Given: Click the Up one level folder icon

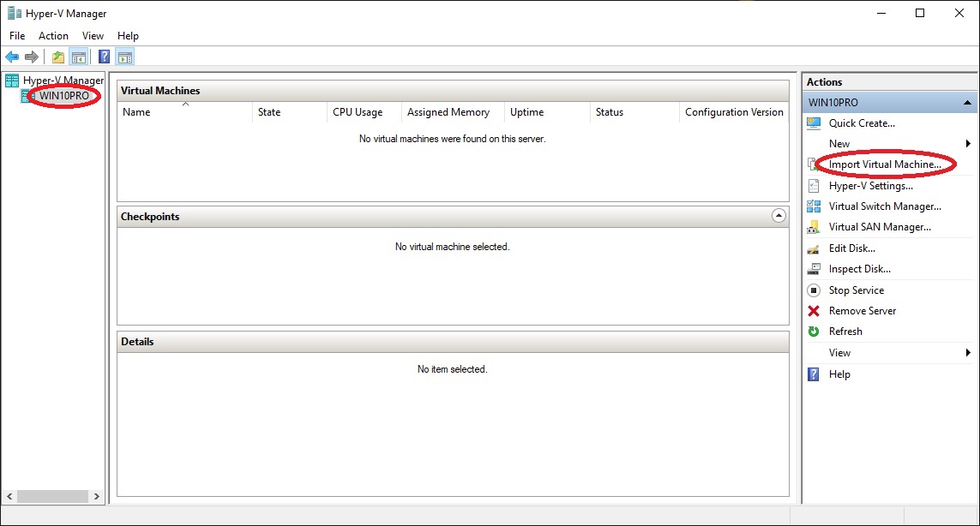Looking at the screenshot, I should pos(58,57).
